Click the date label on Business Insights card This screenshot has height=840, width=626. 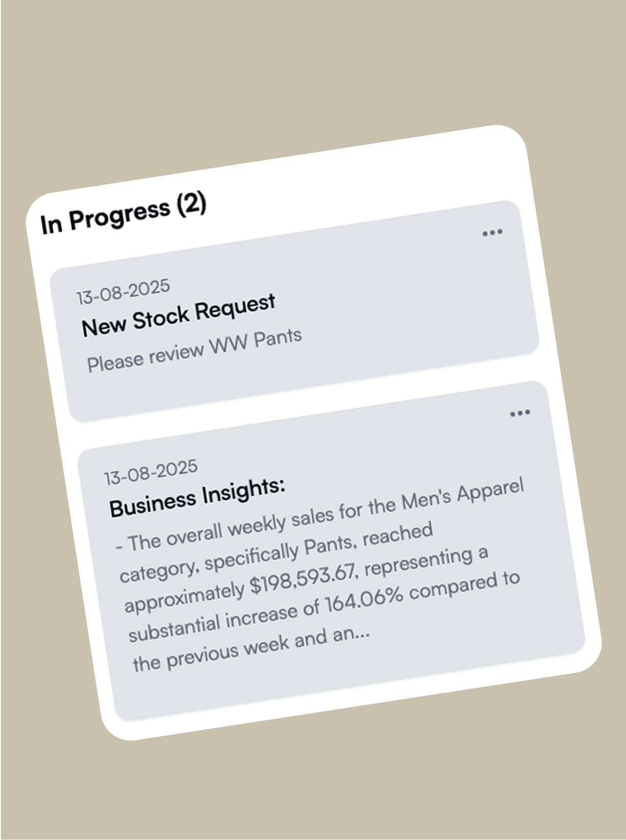pyautogui.click(x=150, y=473)
